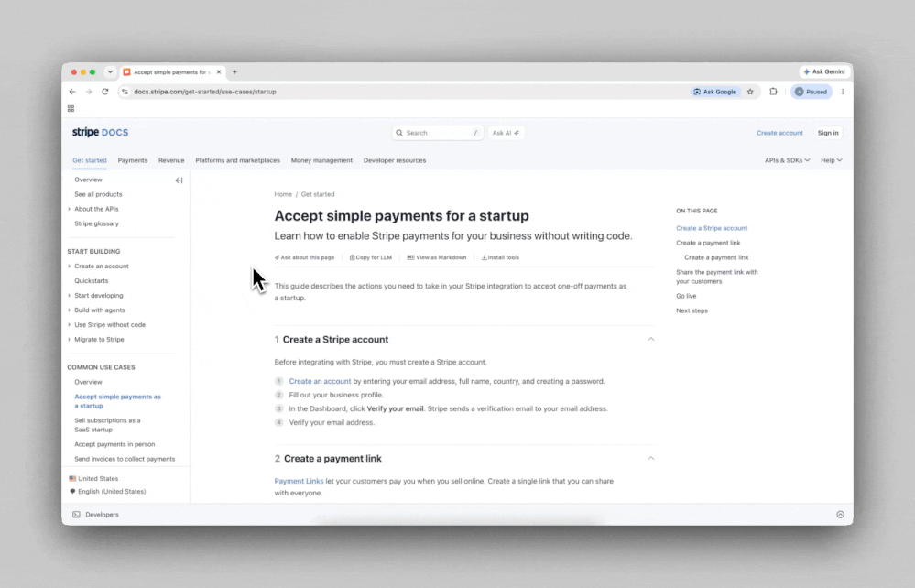
Task: Switch to the Revenue tab
Action: pos(171,160)
